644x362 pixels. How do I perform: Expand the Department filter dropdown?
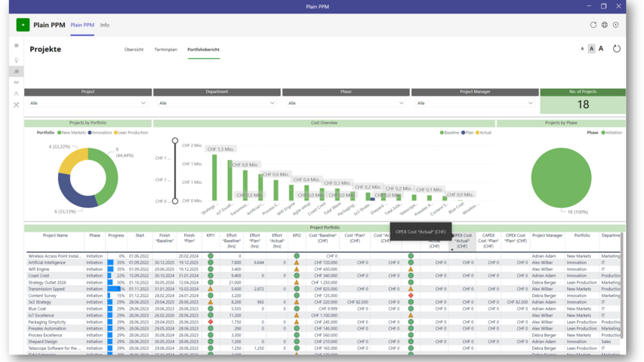pos(217,103)
